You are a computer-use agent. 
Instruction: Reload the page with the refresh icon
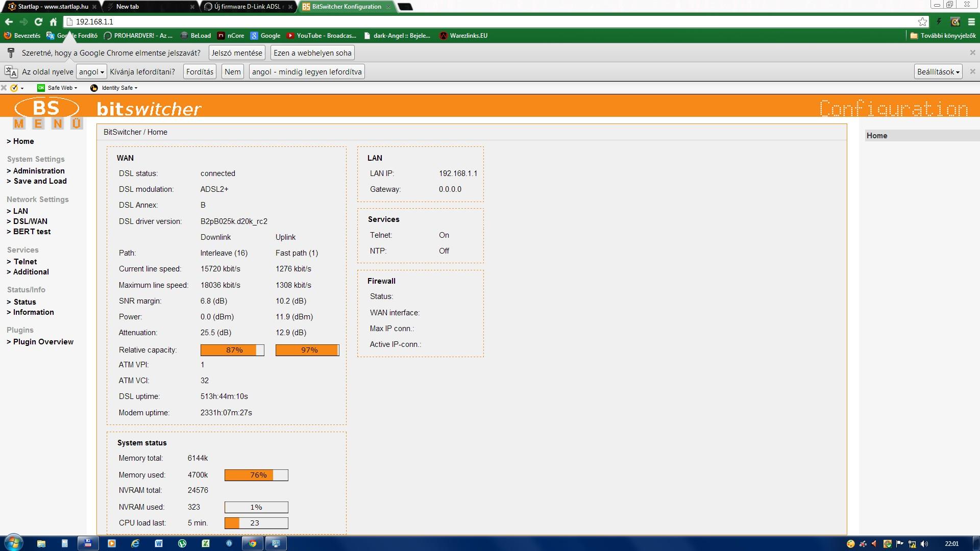tap(38, 21)
